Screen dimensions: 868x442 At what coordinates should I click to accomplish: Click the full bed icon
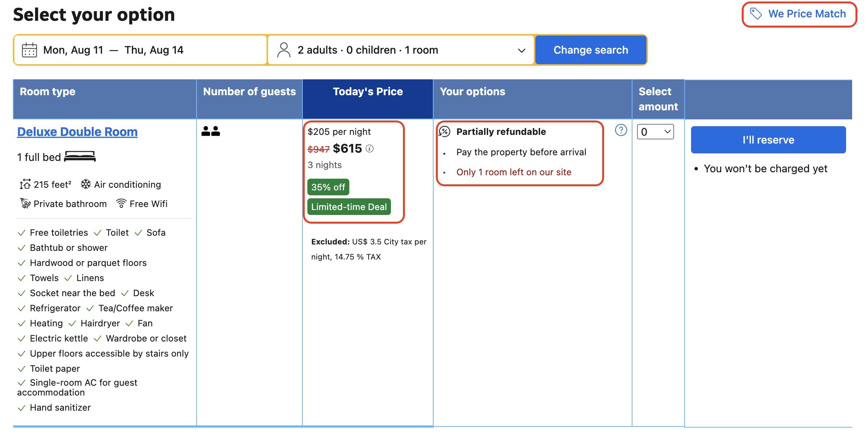pyautogui.click(x=80, y=156)
